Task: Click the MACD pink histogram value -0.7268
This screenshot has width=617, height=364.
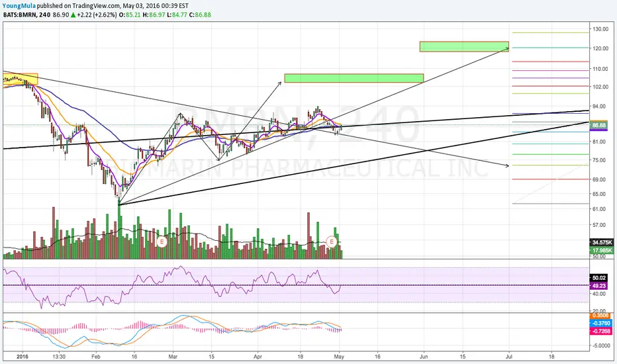Action: click(x=601, y=332)
